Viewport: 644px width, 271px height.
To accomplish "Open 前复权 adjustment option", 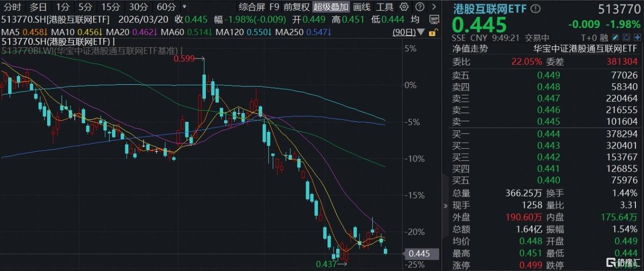I will (296, 7).
